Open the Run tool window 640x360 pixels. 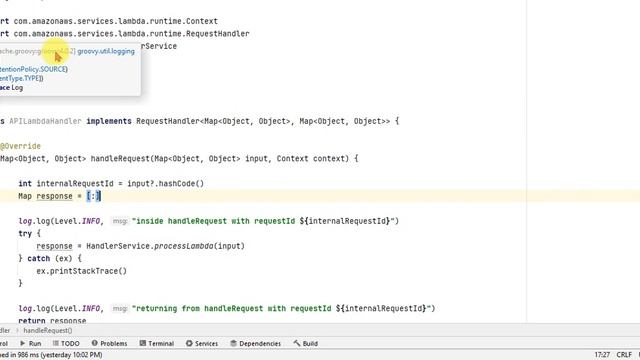31,344
